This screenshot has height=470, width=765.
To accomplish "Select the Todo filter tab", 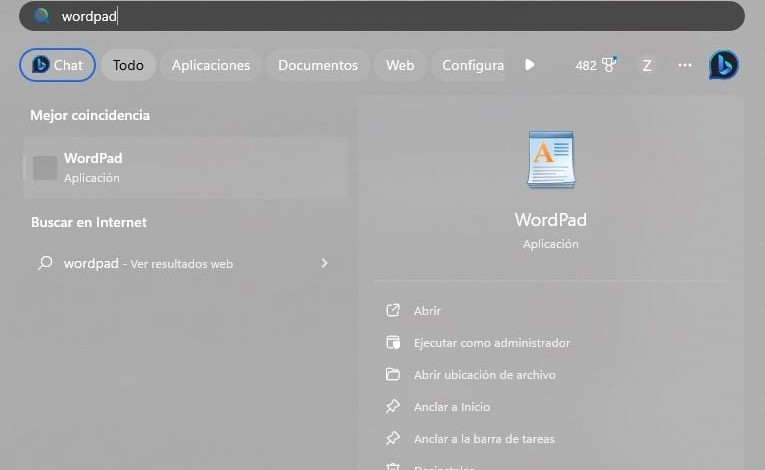I will pyautogui.click(x=128, y=65).
